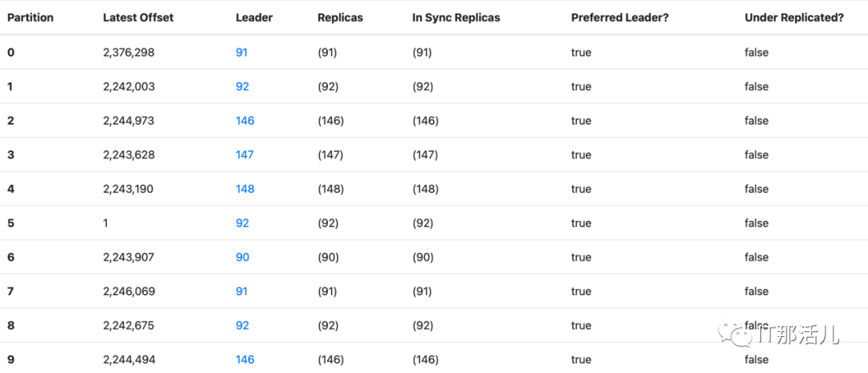Open leader 92 link in partition 1 row
868x373 pixels.
(x=242, y=87)
